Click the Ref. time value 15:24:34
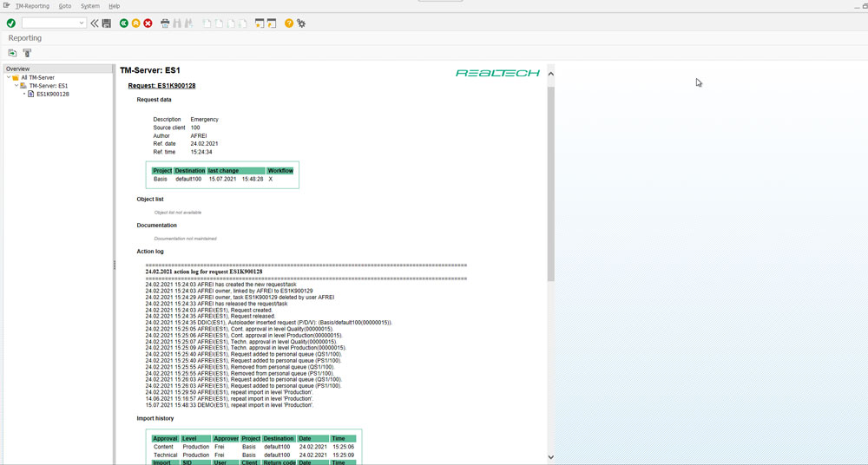Viewport: 868px width, 465px height. click(201, 152)
